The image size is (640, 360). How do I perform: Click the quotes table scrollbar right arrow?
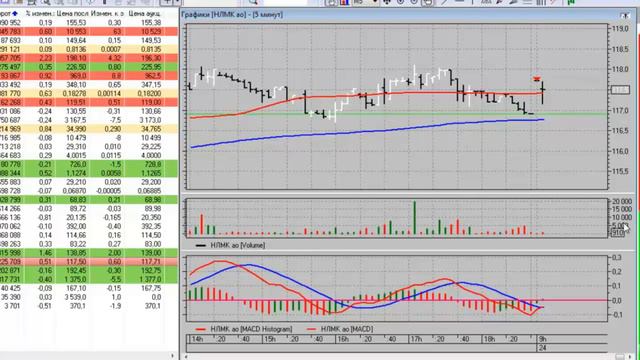click(x=173, y=356)
